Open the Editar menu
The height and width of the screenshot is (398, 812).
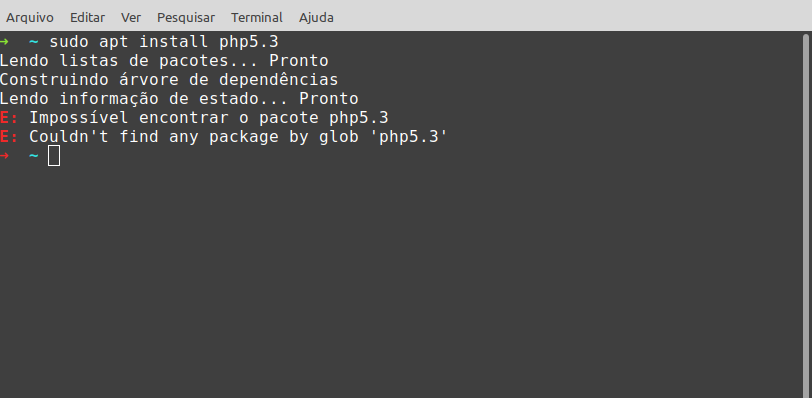[x=88, y=18]
